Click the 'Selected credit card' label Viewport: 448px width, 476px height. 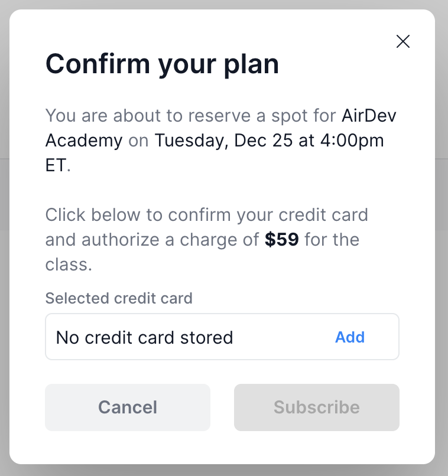(119, 298)
